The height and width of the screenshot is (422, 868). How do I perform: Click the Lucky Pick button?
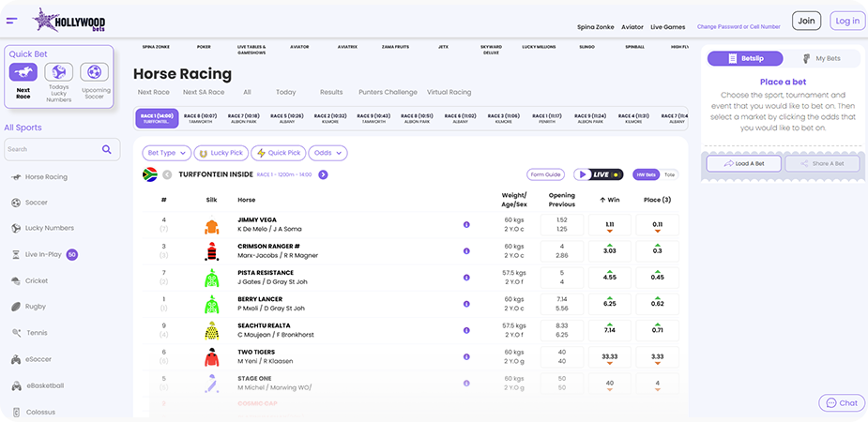point(221,153)
